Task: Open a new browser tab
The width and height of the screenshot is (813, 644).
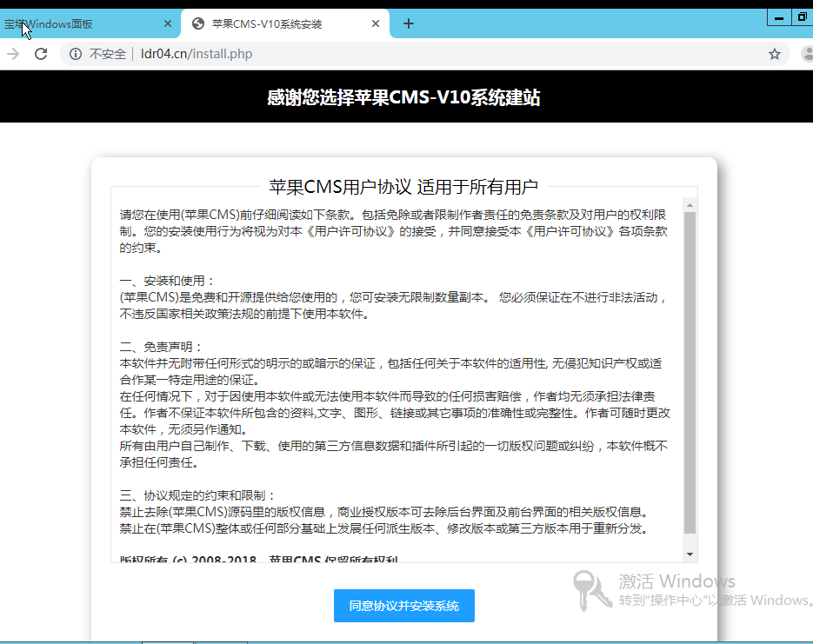Action: point(409,23)
